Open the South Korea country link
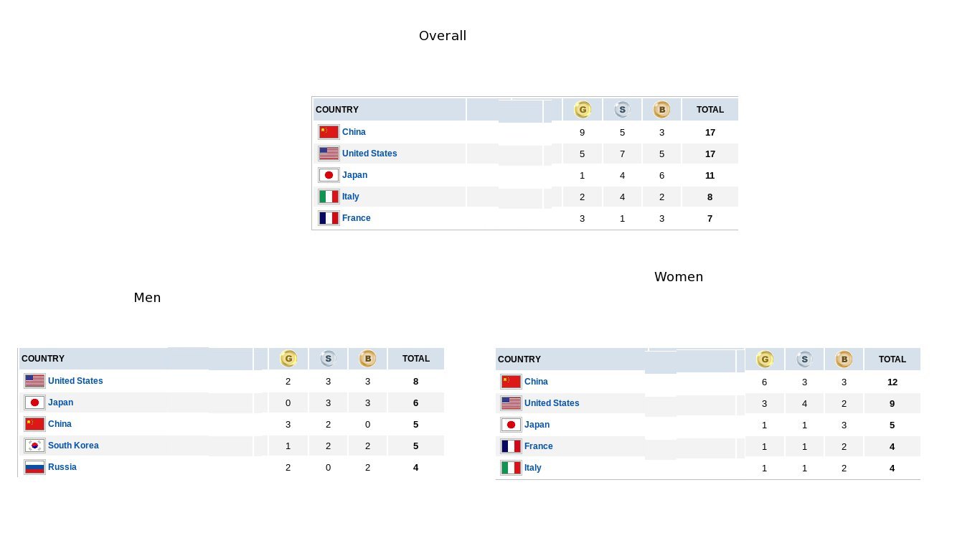 point(73,446)
